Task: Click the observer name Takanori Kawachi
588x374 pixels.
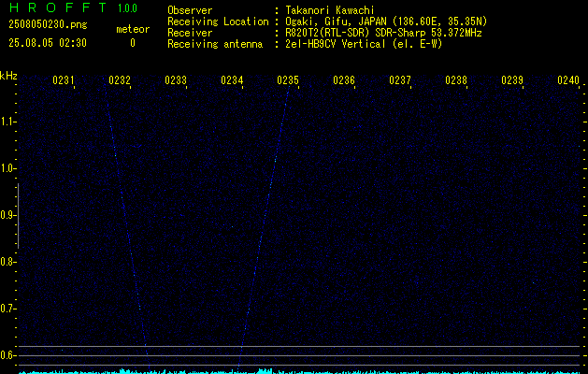Action: [x=330, y=10]
